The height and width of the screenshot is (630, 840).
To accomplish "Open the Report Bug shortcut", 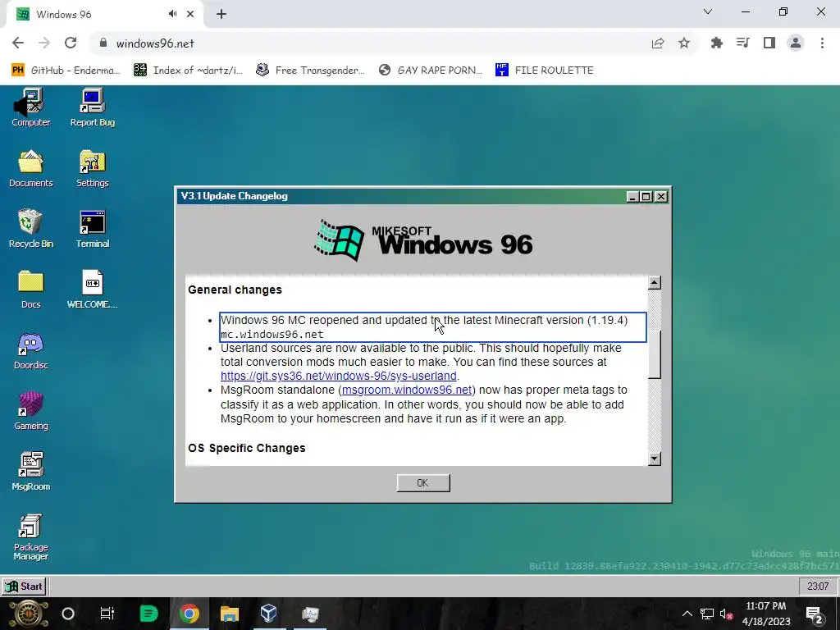I will [92, 107].
